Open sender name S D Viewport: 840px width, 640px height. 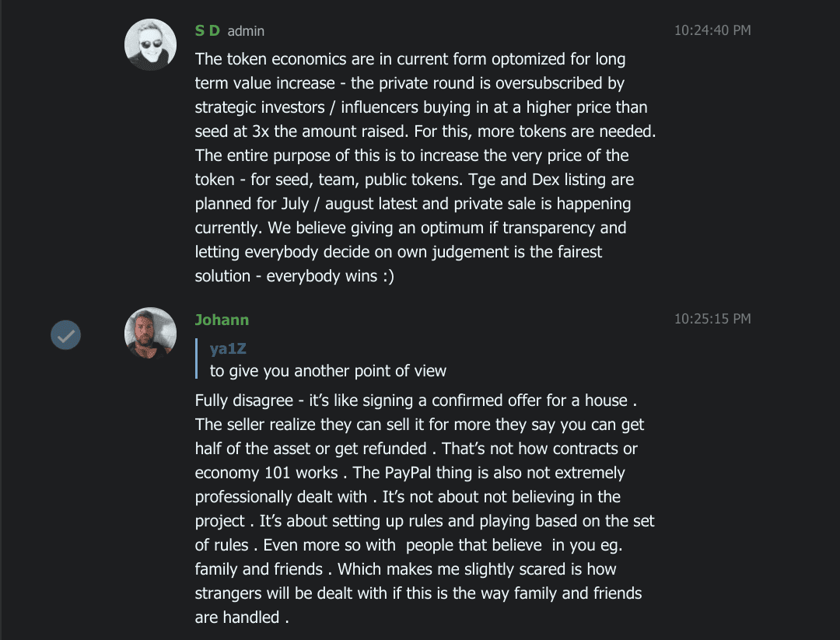point(208,31)
